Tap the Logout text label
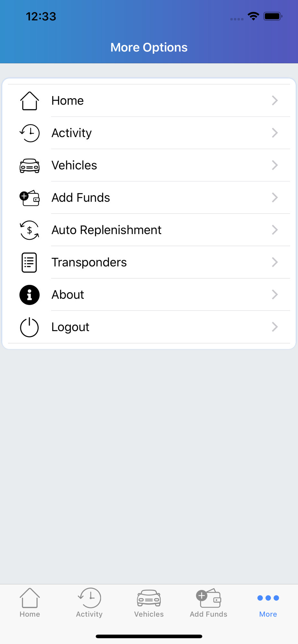 pyautogui.click(x=70, y=327)
